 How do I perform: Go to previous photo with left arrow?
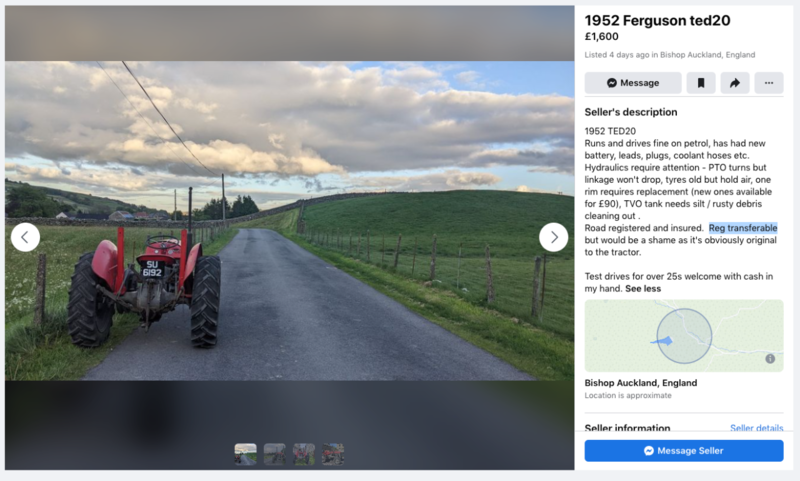25,237
